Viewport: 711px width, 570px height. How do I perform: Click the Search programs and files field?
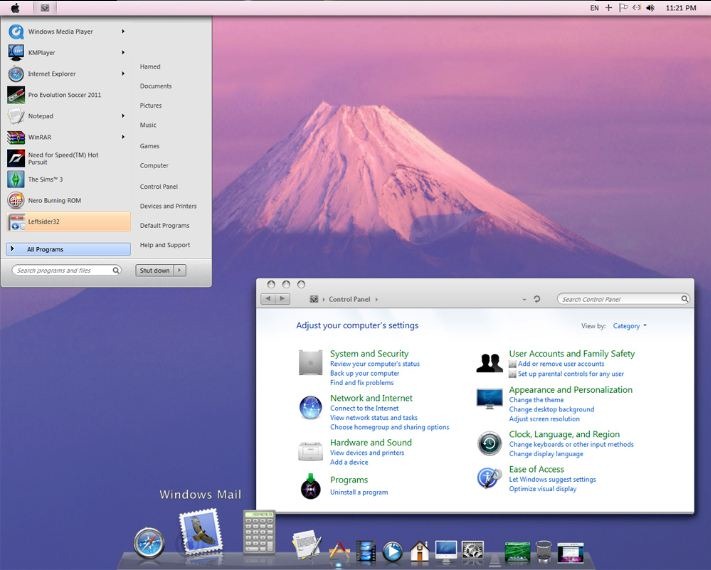67,270
